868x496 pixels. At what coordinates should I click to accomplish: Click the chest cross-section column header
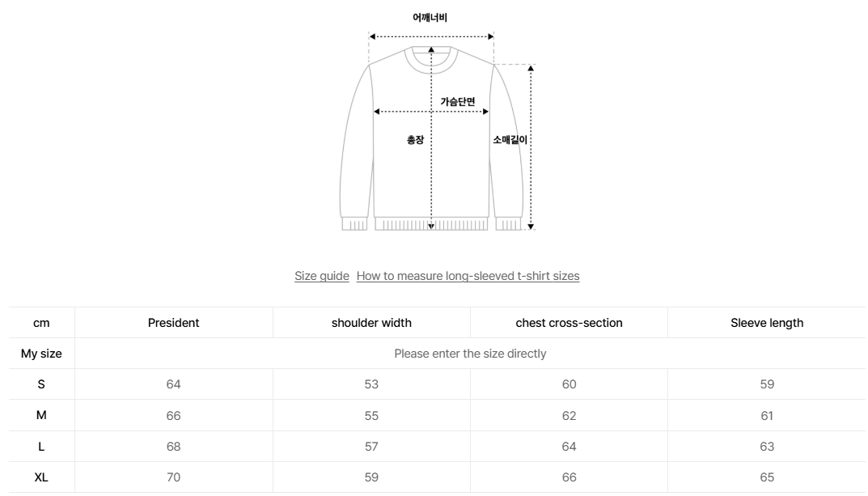[569, 323]
